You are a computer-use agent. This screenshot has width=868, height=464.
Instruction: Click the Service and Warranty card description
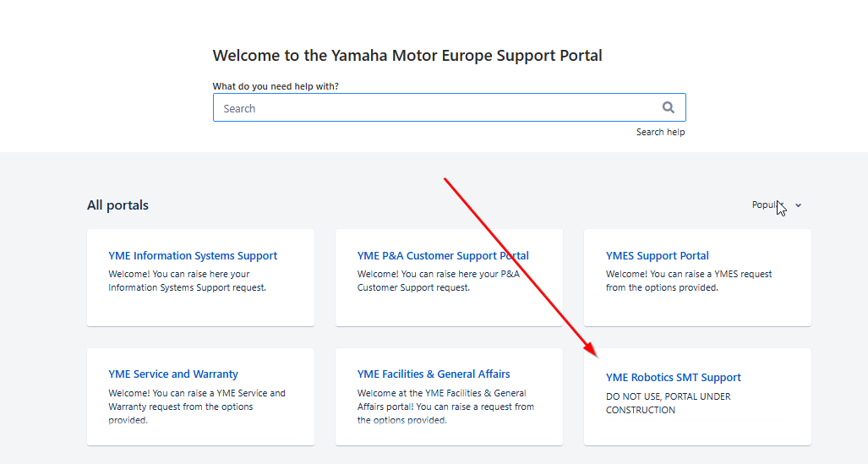[x=197, y=407]
